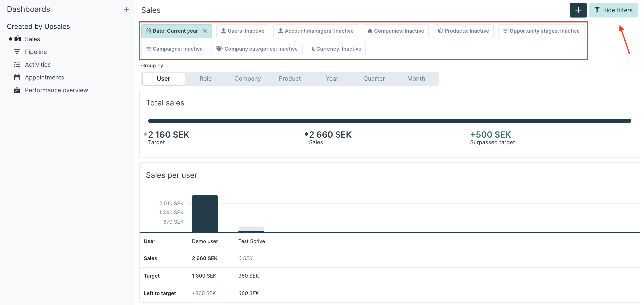This screenshot has height=305, width=644.
Task: Open the Companies: Inactive filter
Action: pyautogui.click(x=395, y=31)
